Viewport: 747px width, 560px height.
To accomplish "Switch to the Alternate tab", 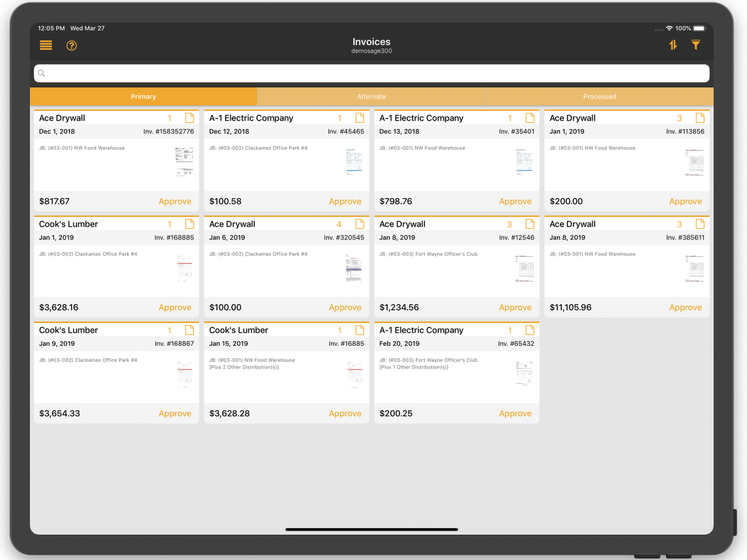I will coord(372,97).
